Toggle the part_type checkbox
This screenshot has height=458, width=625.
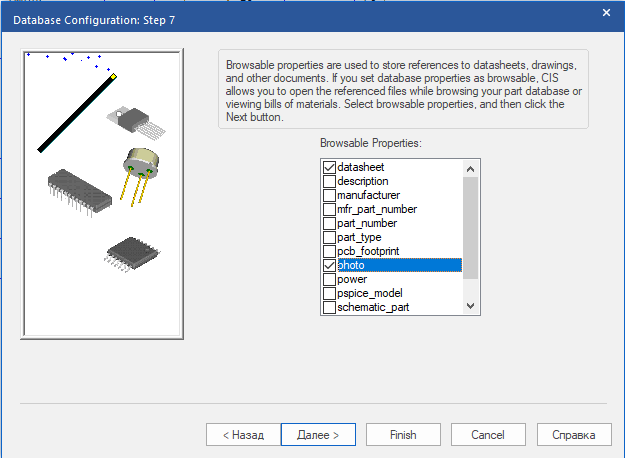click(329, 237)
